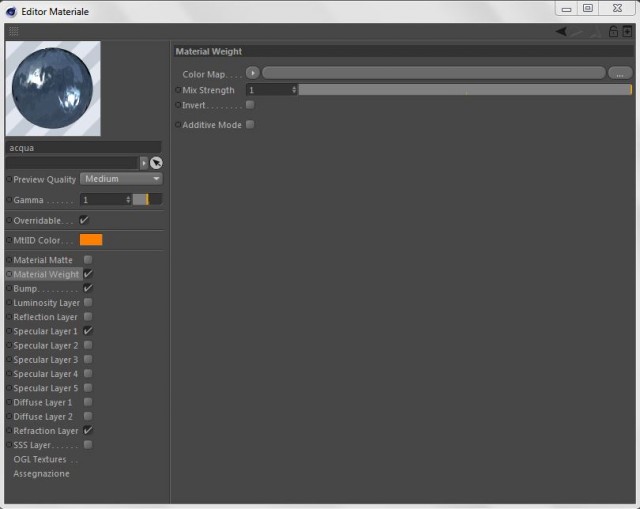This screenshot has width=640, height=509.
Task: Click the Color Map triangle button
Action: click(x=253, y=73)
